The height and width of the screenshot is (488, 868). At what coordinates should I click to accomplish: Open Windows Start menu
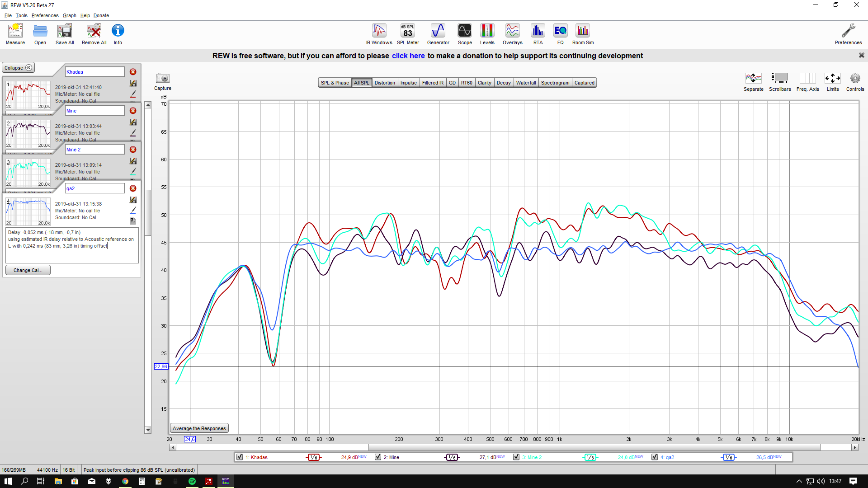[x=8, y=481]
